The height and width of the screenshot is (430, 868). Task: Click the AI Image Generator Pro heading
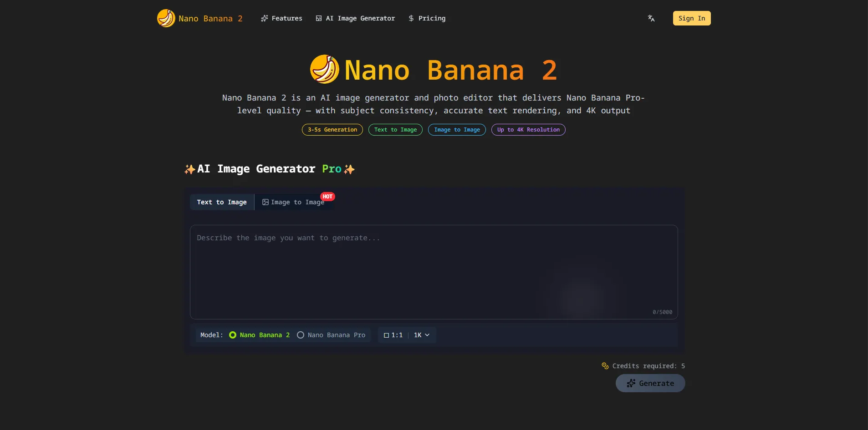270,169
